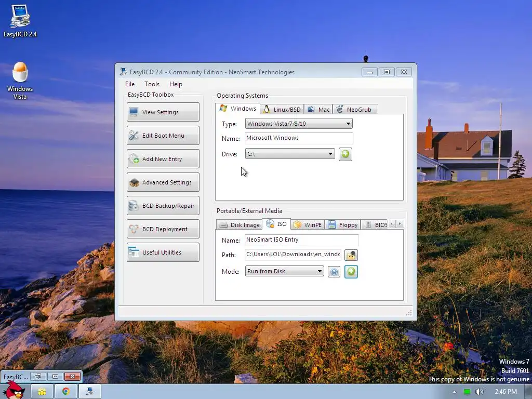Restore the minimized EasyBC... window preview
532x399 pixels.
38,376
